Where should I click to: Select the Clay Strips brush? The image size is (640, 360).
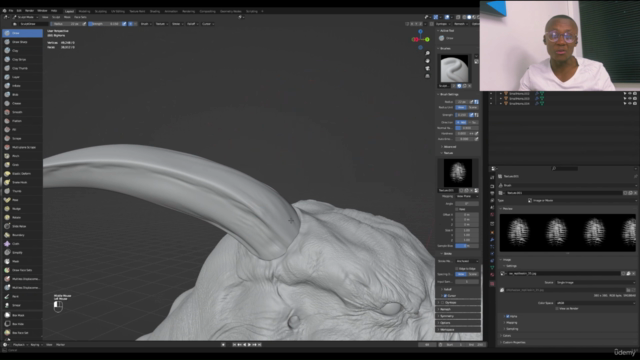[x=22, y=59]
